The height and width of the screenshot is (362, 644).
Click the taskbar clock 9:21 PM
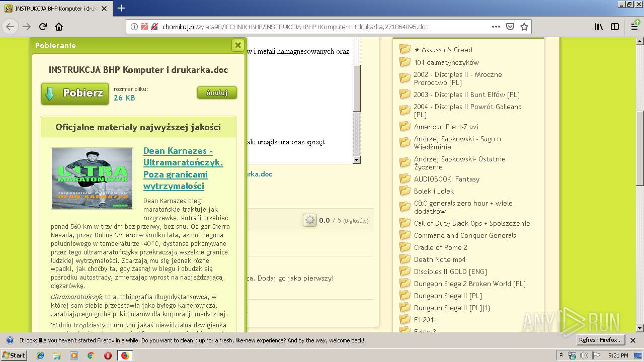[618, 355]
